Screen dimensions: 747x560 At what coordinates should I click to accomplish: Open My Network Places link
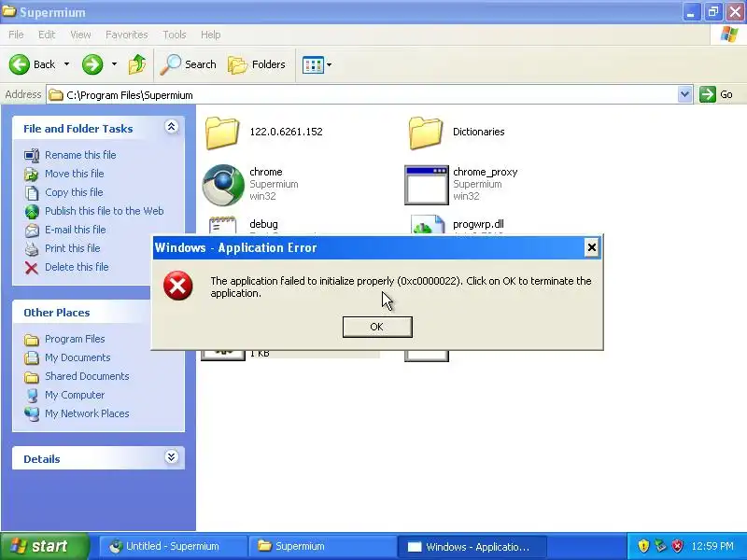[87, 413]
